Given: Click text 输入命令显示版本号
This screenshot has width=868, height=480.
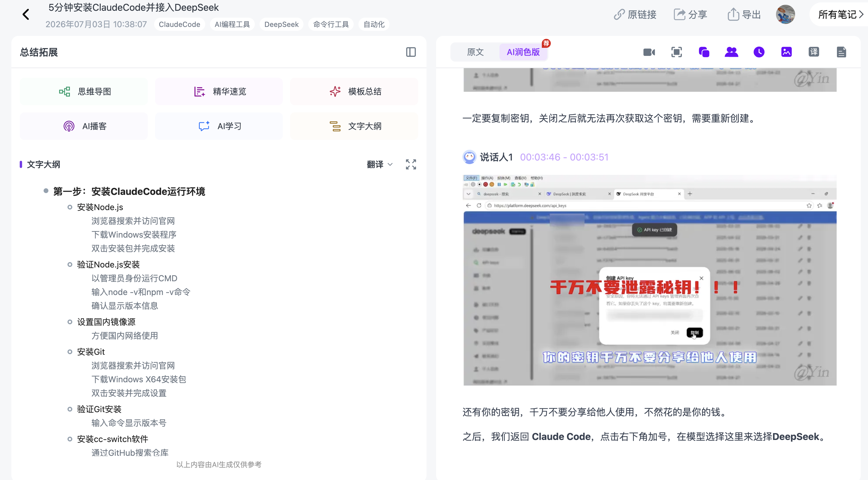Looking at the screenshot, I should (129, 423).
